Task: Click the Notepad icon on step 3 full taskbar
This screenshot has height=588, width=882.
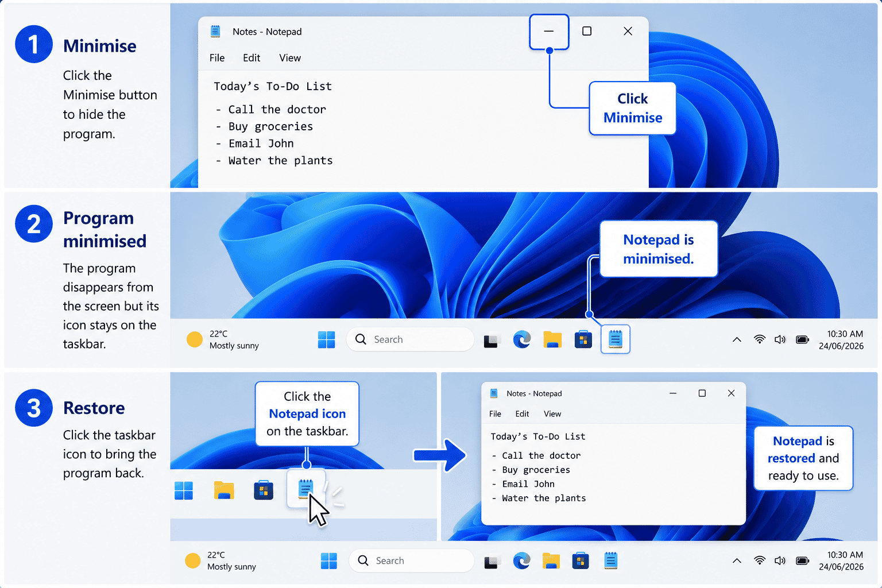Action: pos(611,560)
